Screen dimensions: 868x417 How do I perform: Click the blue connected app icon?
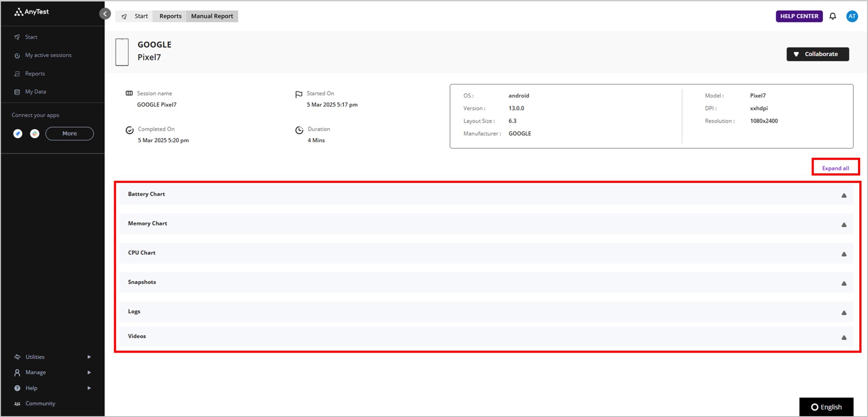tap(18, 134)
